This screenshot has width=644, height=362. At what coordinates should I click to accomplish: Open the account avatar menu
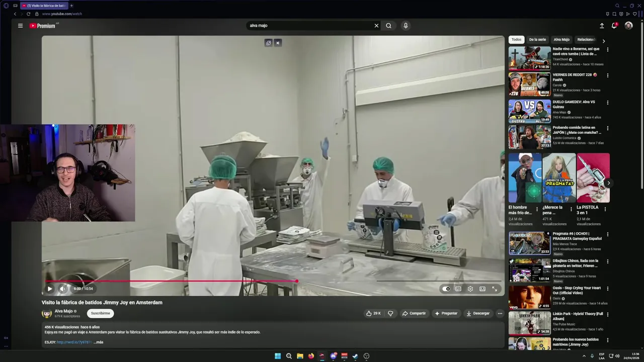[628, 26]
